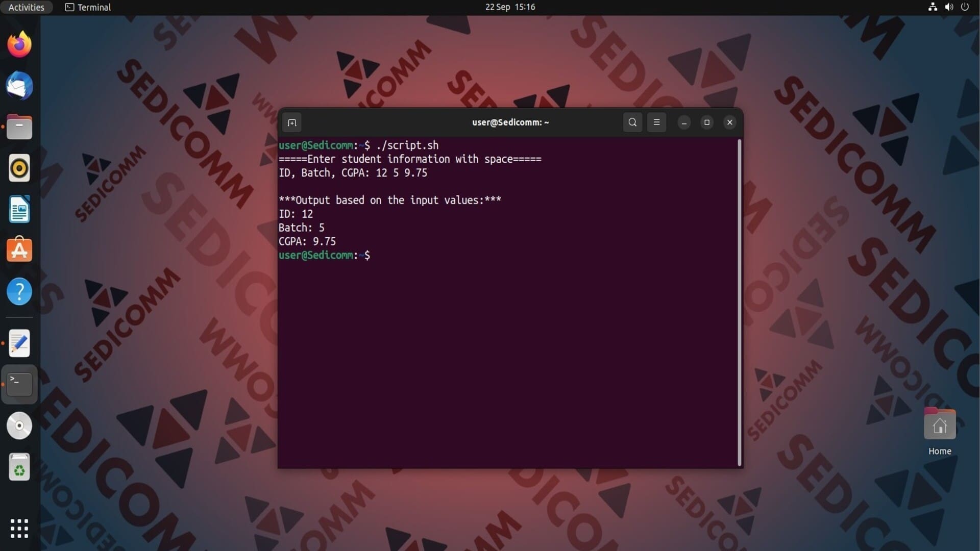The height and width of the screenshot is (551, 980).
Task: Click the volume speaker icon
Action: (949, 7)
